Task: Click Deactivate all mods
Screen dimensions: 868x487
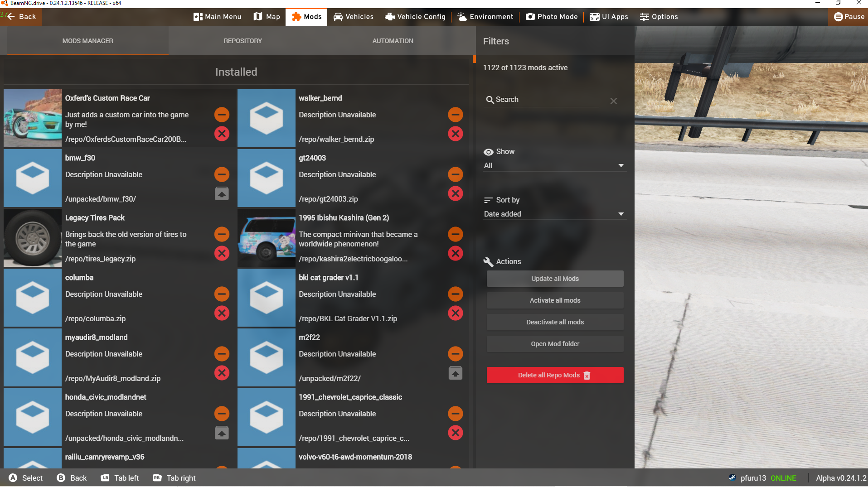Action: [x=555, y=322]
